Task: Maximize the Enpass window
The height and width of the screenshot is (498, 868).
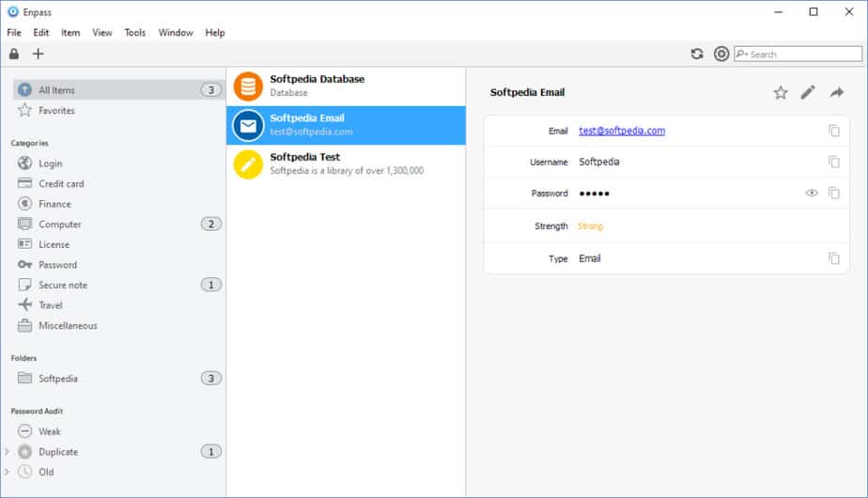Action: point(814,11)
